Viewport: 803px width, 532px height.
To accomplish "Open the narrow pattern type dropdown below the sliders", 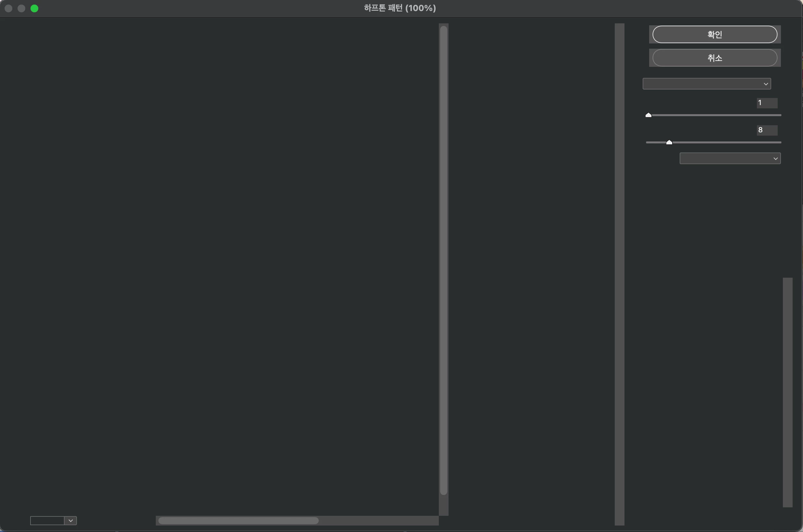I will (730, 158).
